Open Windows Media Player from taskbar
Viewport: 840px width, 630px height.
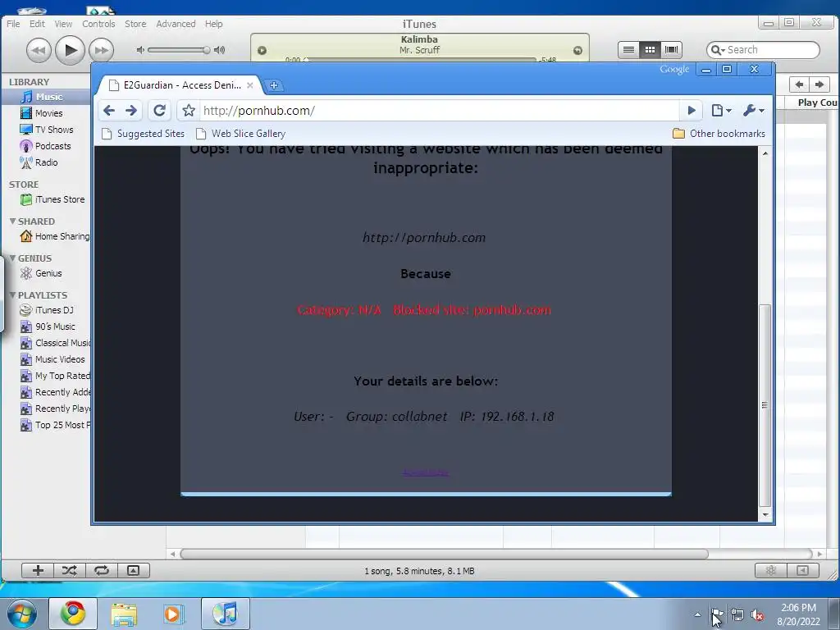174,614
